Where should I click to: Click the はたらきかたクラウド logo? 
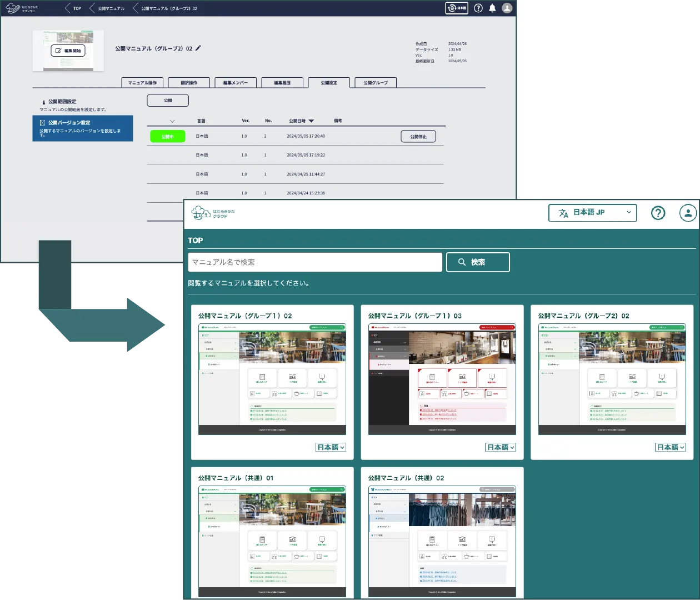[213, 213]
